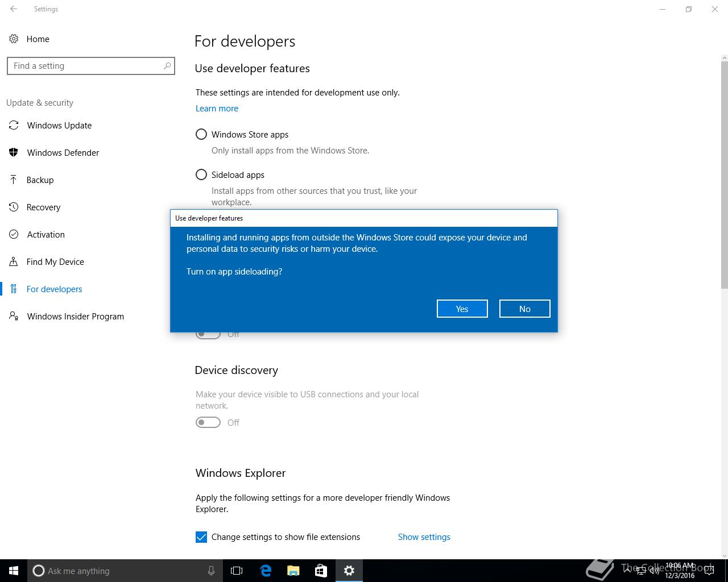
Task: Click the Home gear icon
Action: (x=14, y=39)
